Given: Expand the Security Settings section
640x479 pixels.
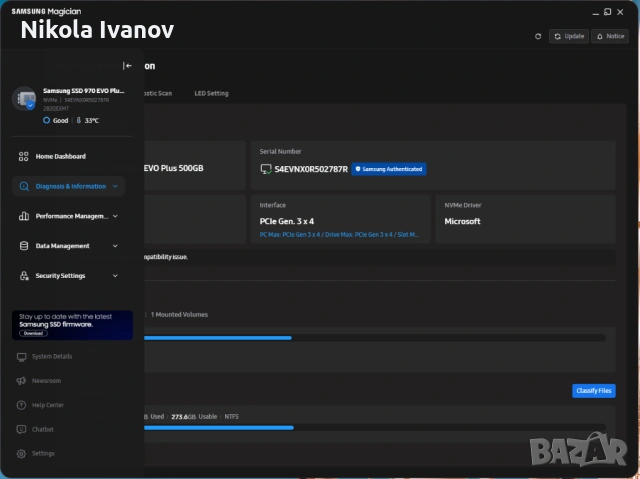Looking at the screenshot, I should point(68,276).
